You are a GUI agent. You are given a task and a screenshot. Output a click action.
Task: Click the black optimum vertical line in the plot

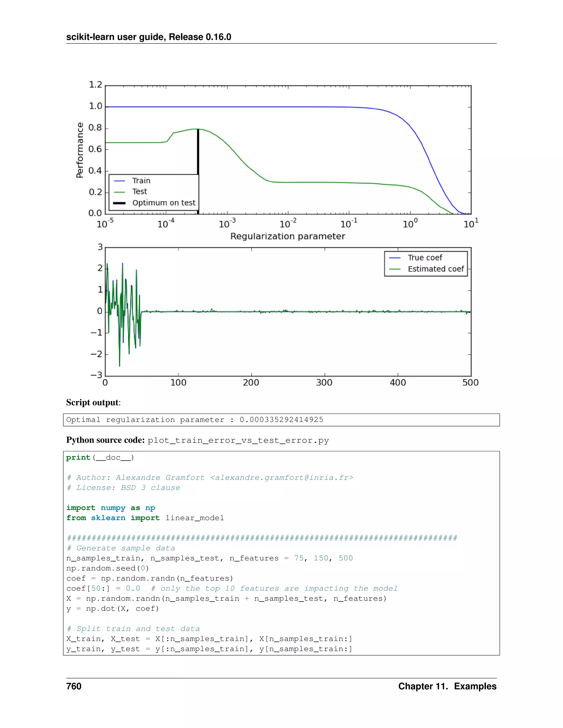[x=198, y=152]
